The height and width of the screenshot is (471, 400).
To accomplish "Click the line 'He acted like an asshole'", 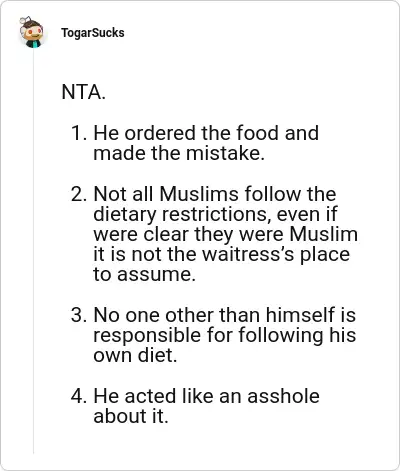I will pos(206,396).
